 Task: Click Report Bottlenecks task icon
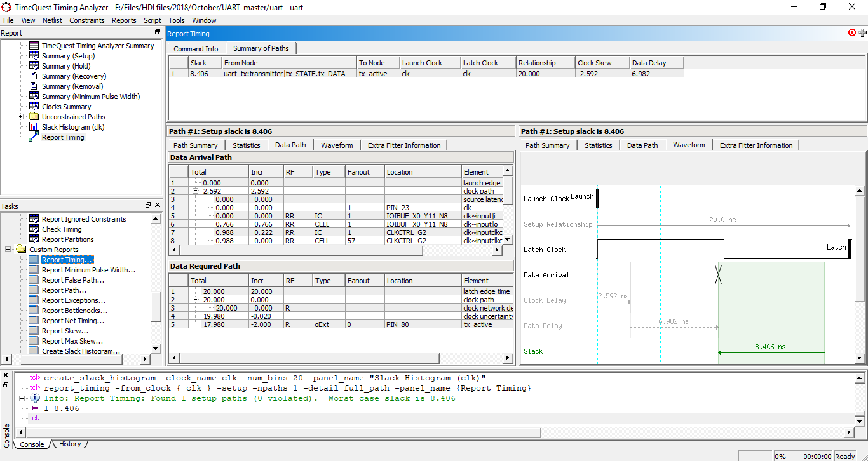click(34, 311)
